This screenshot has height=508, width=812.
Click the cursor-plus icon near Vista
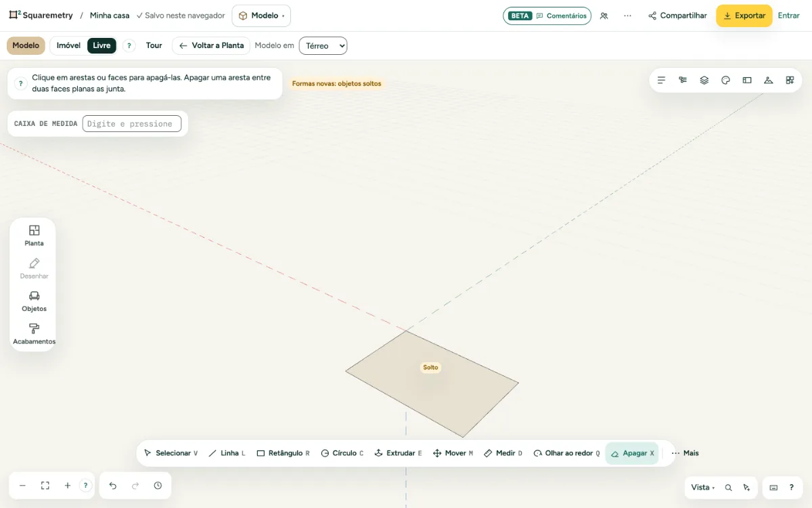746,488
